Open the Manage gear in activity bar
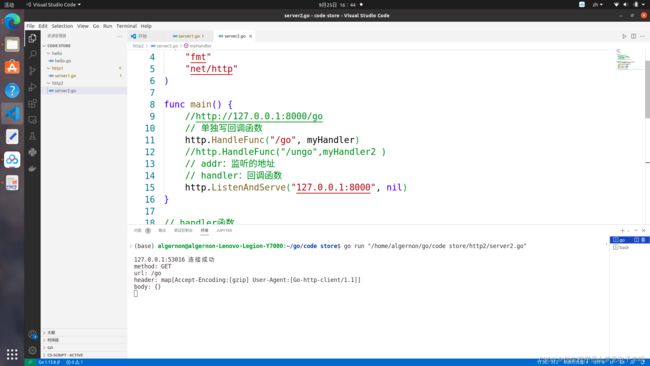Screen dimensions: 650x366 point(32,350)
